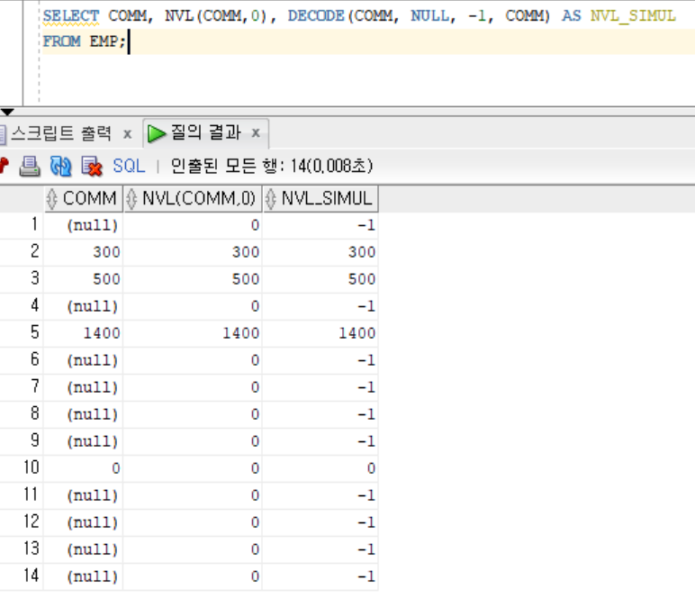The width and height of the screenshot is (695, 616).
Task: Pin the query result panel
Action: point(4,166)
